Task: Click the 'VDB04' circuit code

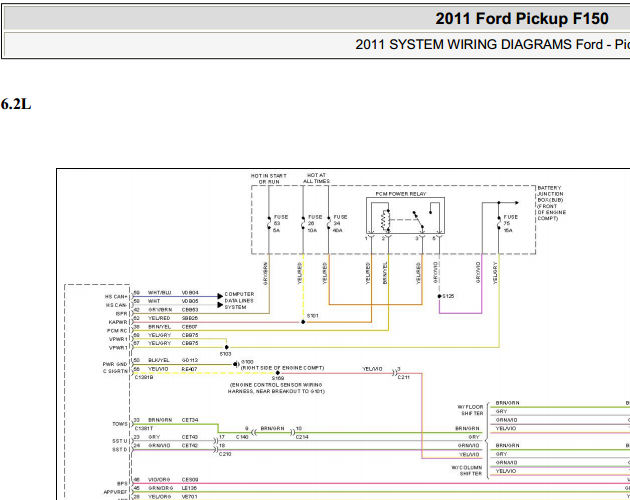Action: (x=190, y=293)
